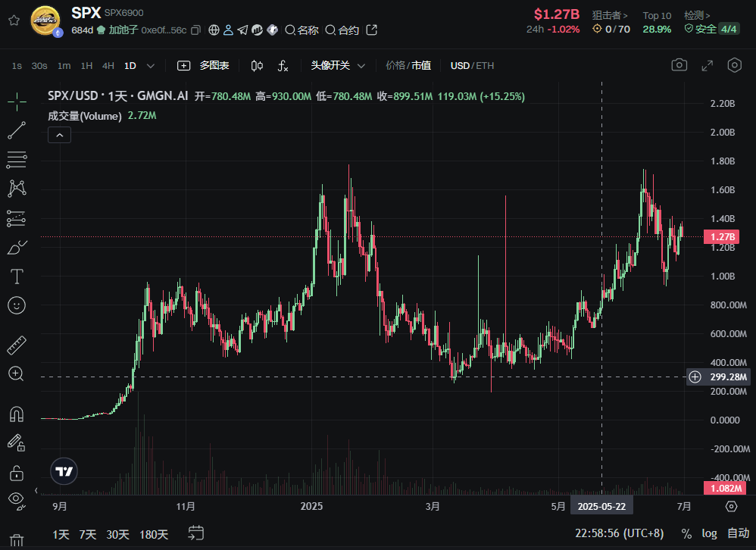Toggle 自动 auto scale

pyautogui.click(x=738, y=533)
